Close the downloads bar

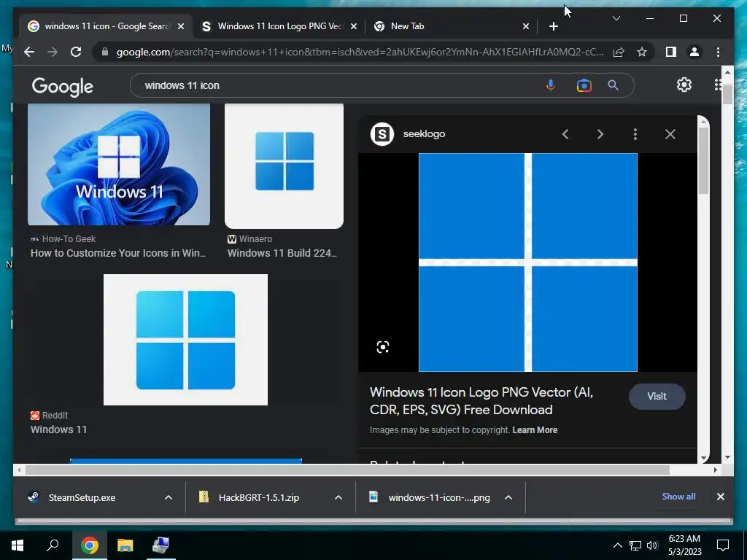pyautogui.click(x=720, y=497)
